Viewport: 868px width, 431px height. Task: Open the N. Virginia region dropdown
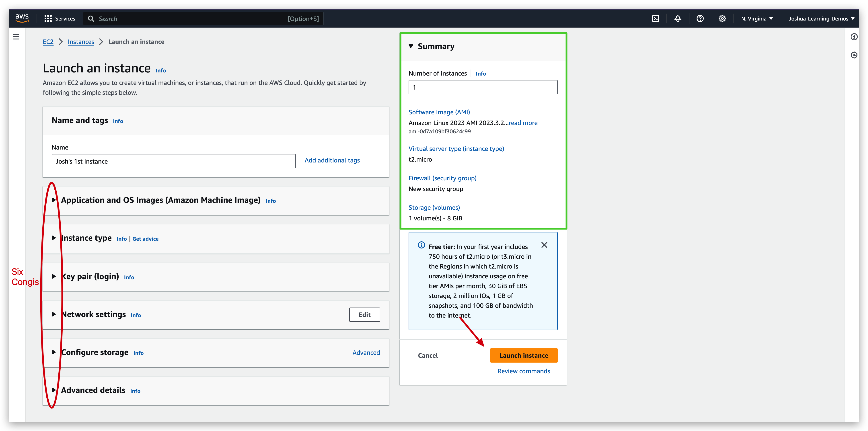[x=757, y=18]
